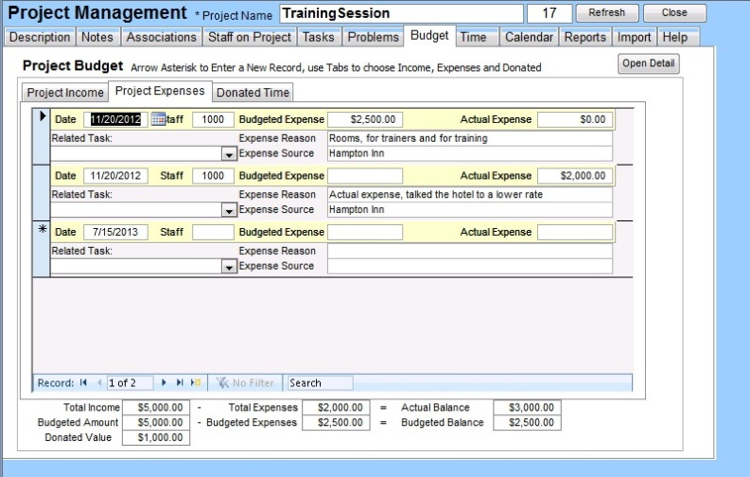Go to first record in navigator
Image resolution: width=750 pixels, height=477 pixels.
83,383
